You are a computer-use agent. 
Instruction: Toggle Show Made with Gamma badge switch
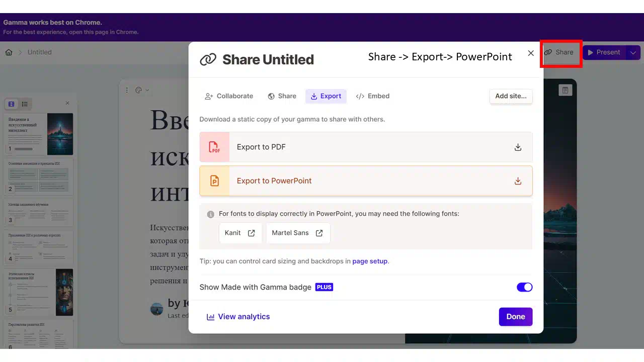coord(524,287)
